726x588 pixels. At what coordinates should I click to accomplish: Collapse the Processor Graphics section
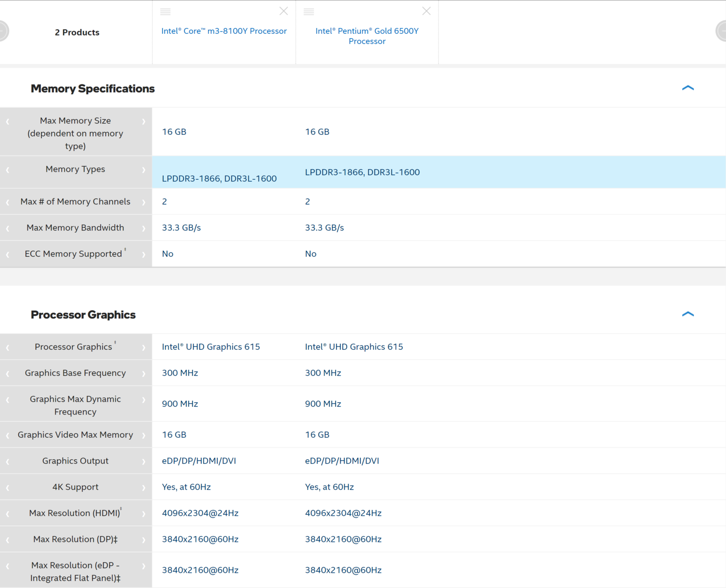point(688,314)
